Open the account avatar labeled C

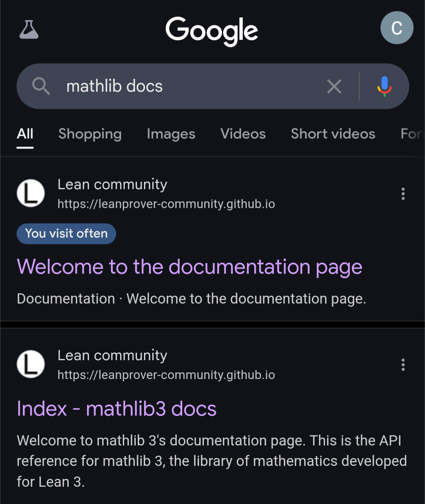397,28
